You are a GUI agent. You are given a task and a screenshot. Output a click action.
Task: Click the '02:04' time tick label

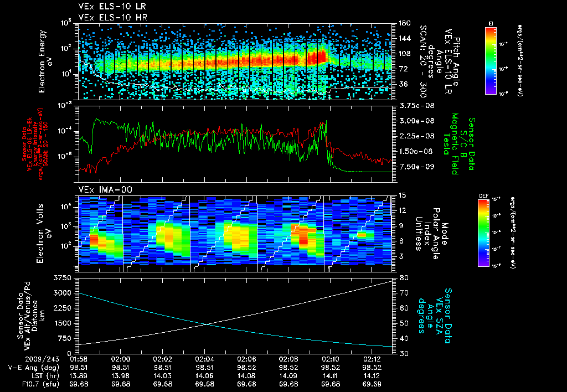coord(204,359)
